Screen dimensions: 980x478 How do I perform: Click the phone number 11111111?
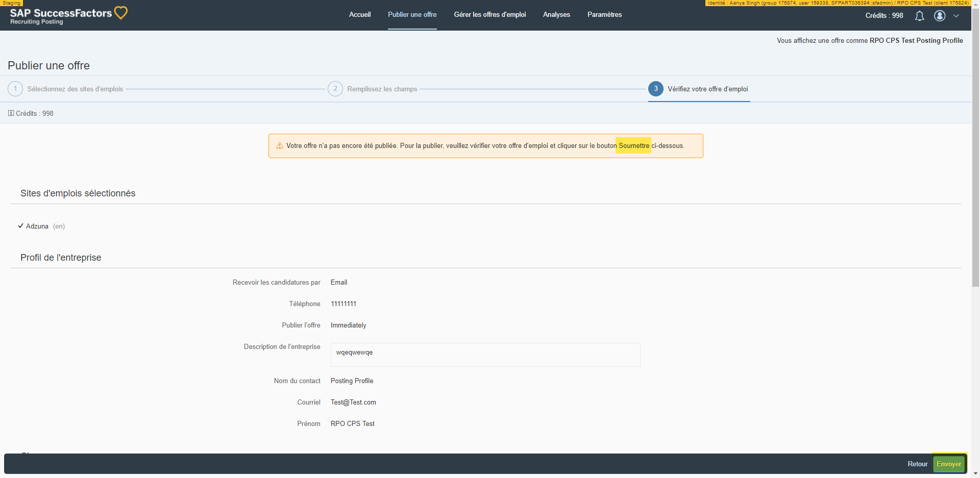(x=344, y=304)
